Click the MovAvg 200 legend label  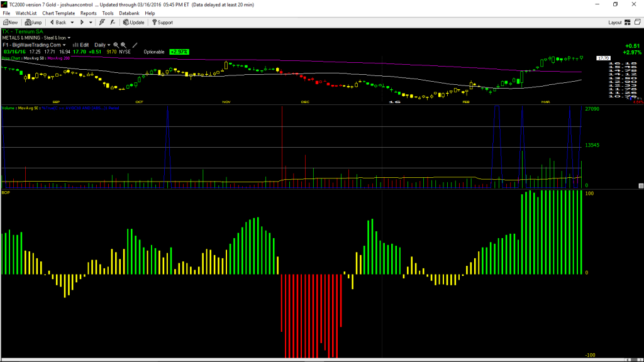tap(58, 58)
